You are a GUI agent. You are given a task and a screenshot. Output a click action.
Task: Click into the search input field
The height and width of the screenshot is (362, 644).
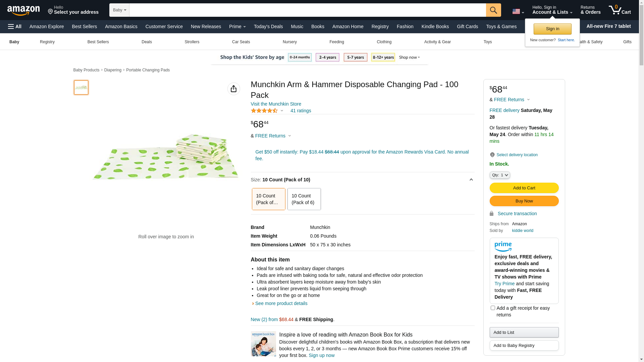(307, 10)
